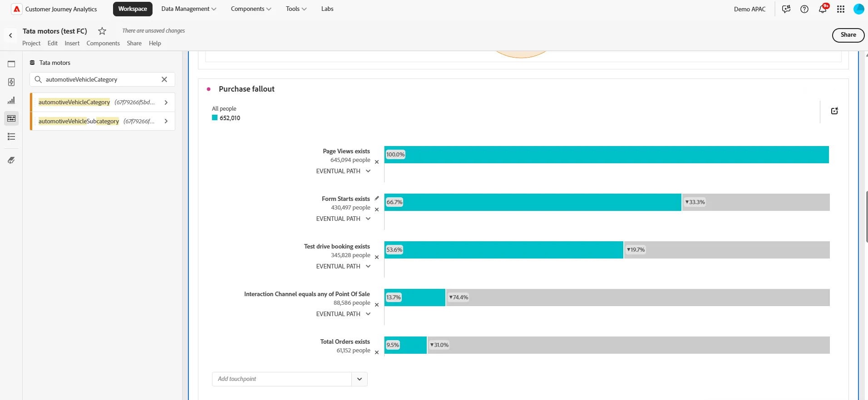Open the Insert menu
Screen dimensions: 868x400
(x=72, y=44)
